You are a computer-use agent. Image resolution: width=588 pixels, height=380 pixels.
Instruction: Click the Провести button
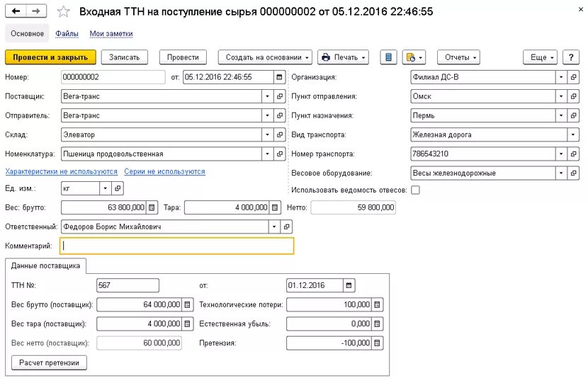(183, 57)
